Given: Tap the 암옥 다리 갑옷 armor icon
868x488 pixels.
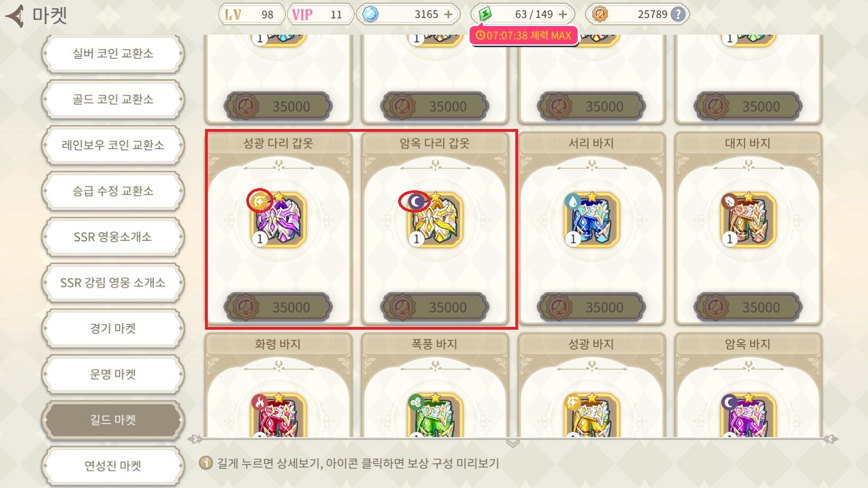Looking at the screenshot, I should pyautogui.click(x=435, y=220).
